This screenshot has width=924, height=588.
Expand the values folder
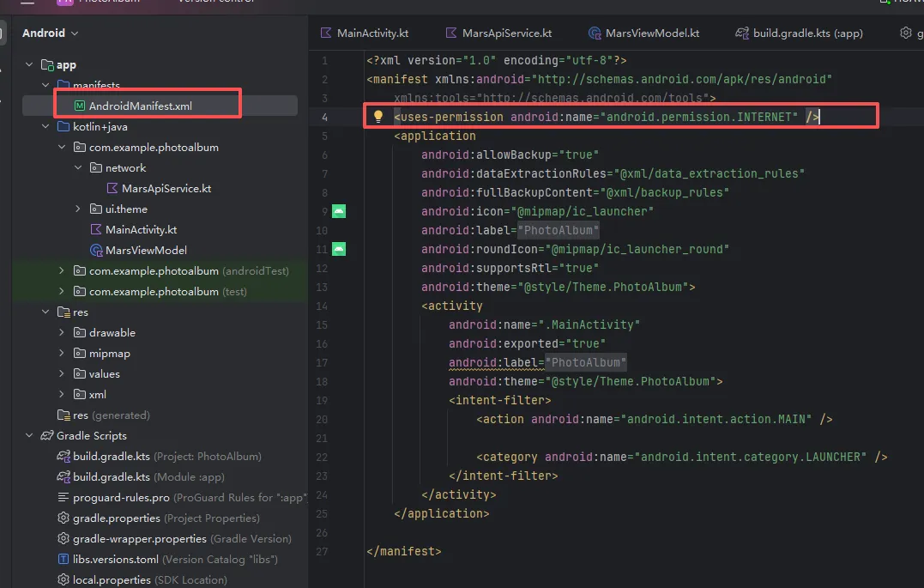click(62, 374)
